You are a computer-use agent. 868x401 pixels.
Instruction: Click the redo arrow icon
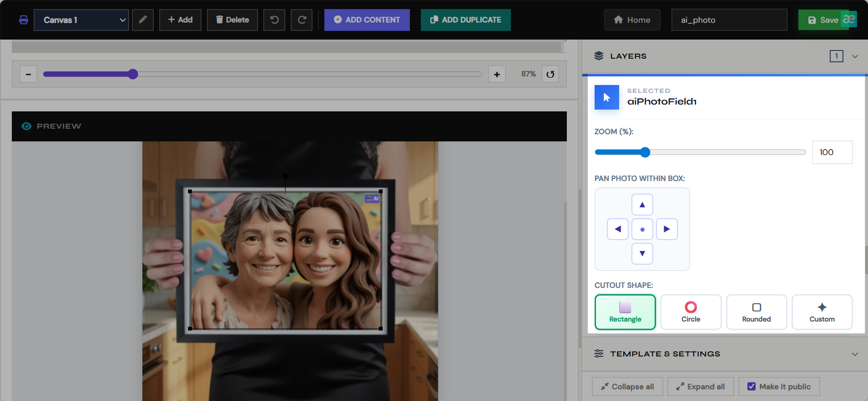pos(302,20)
